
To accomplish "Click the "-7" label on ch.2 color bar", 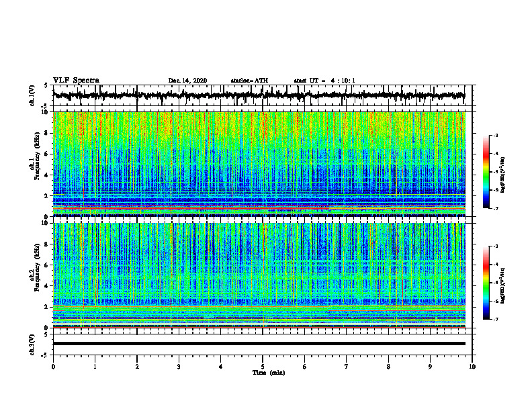I will click(495, 319).
